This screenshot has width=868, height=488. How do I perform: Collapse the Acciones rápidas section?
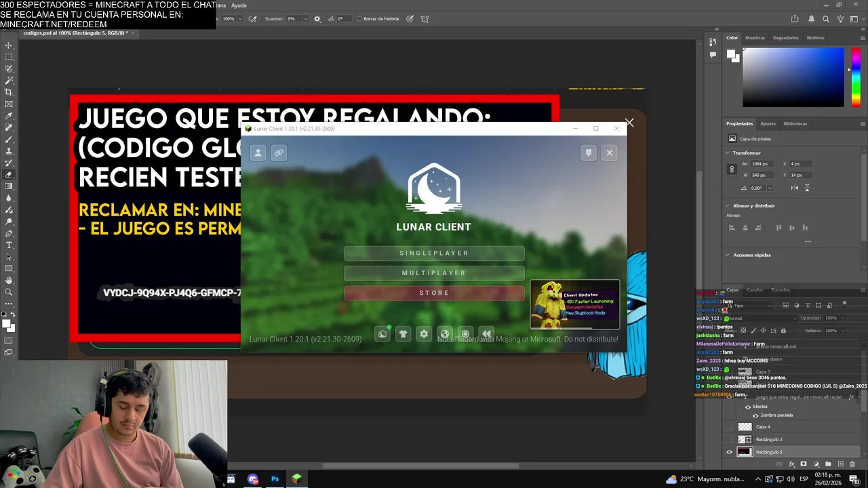pos(728,255)
